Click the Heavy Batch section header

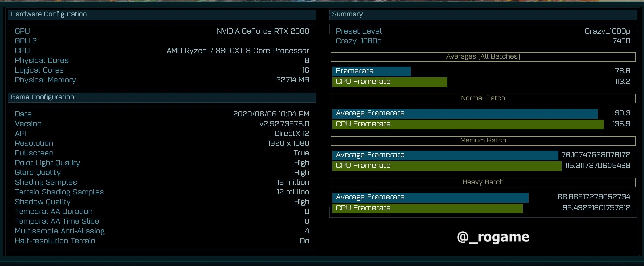(483, 182)
